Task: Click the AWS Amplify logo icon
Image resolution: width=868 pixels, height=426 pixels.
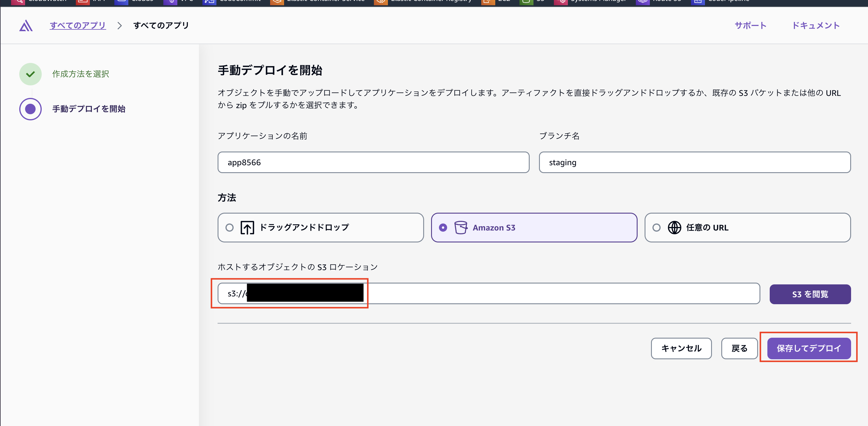Action: (26, 26)
